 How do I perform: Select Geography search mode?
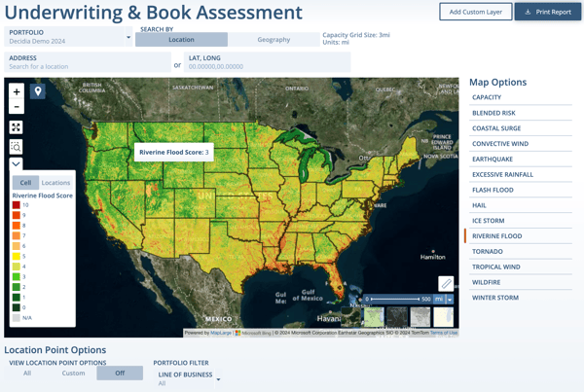(x=274, y=40)
